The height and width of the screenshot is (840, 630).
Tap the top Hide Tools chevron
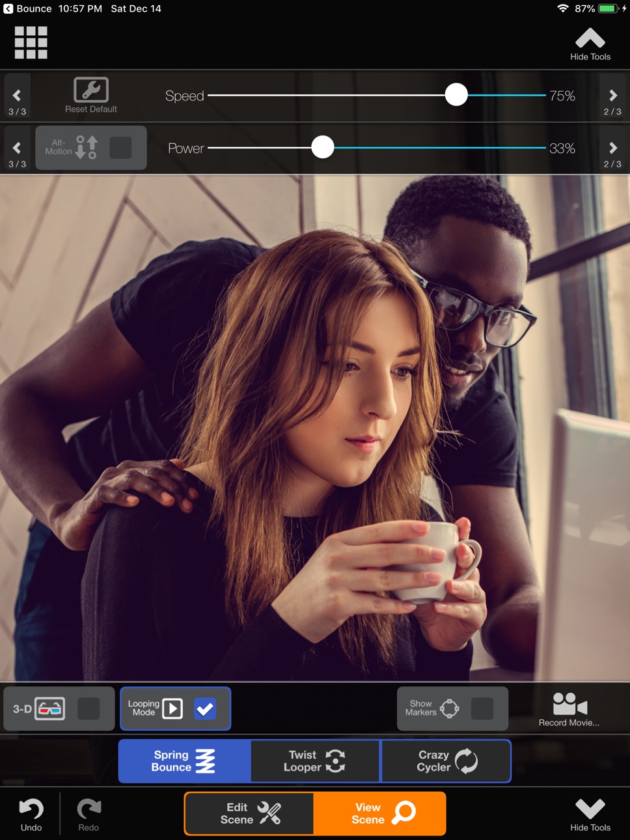pos(590,44)
